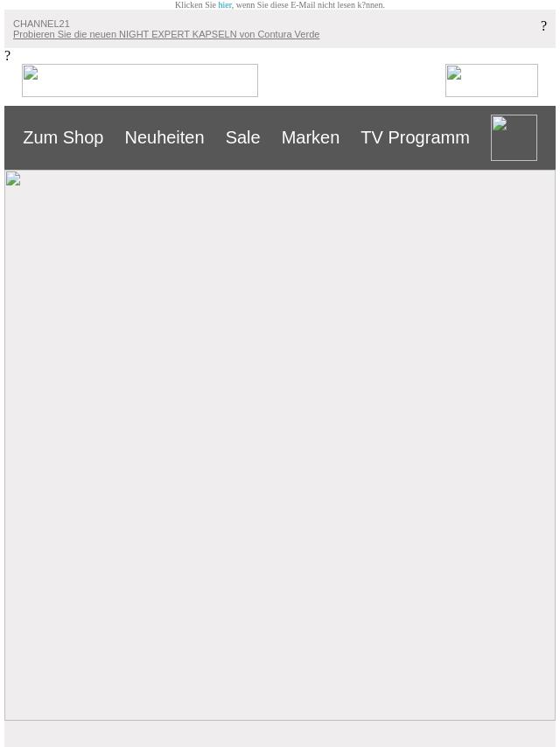This screenshot has width=560, height=747.
Task: Click the broken logo image placeholder at left
Action: [x=140, y=80]
